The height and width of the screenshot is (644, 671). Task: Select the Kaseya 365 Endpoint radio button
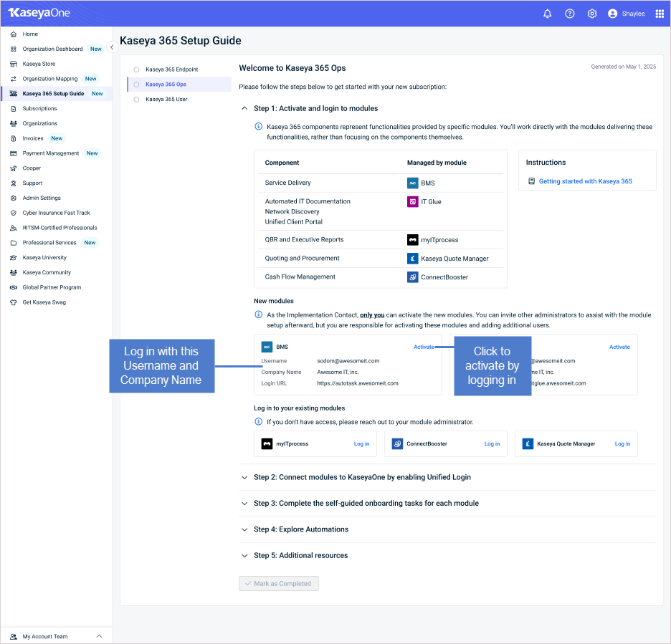coord(136,69)
